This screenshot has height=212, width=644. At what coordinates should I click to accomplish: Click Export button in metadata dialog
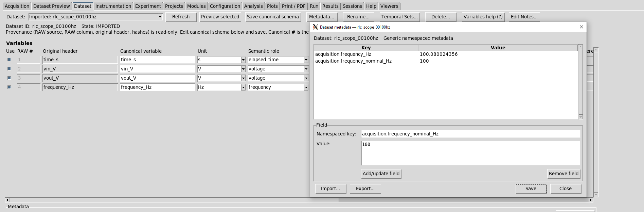(365, 189)
